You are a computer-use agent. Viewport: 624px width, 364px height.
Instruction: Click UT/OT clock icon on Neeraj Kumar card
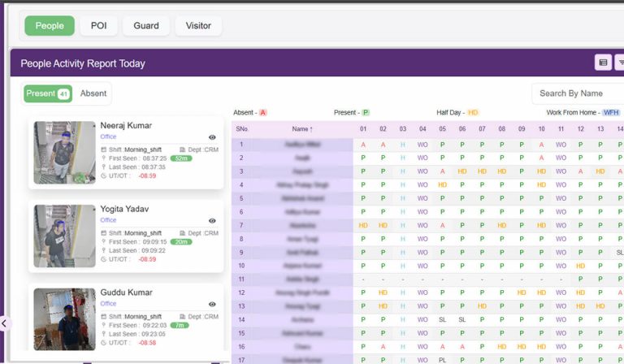[x=104, y=175]
